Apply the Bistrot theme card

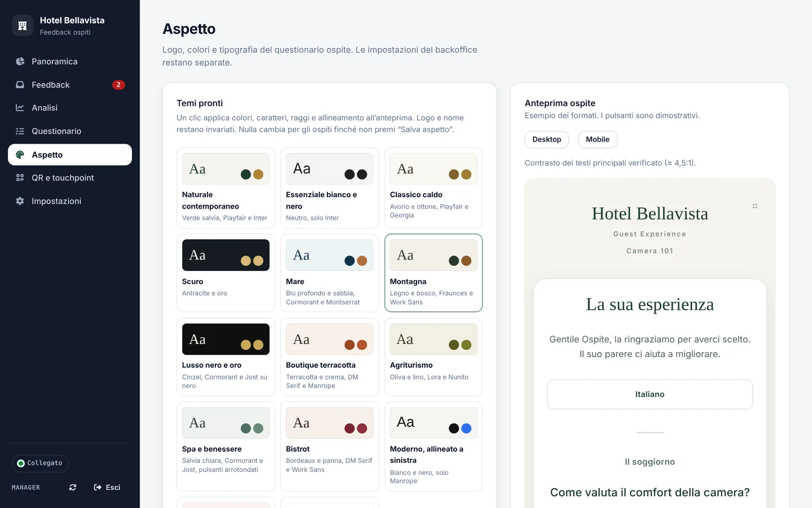[329, 447]
